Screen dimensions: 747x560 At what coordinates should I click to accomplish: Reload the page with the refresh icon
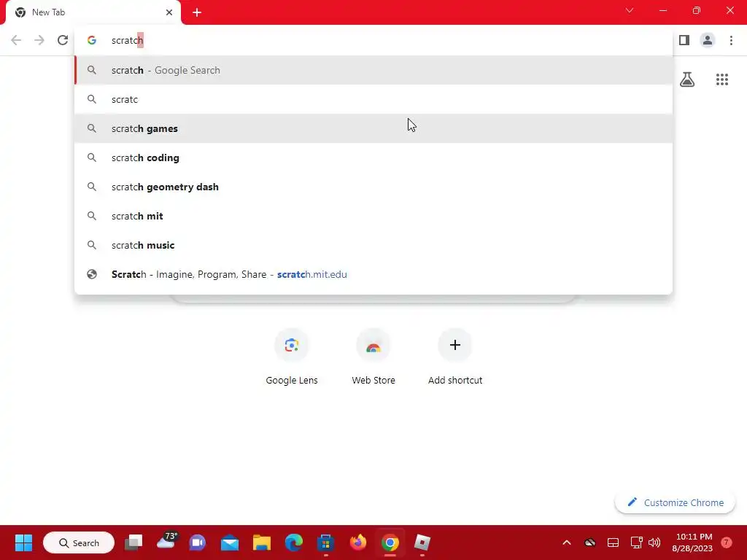(63, 40)
